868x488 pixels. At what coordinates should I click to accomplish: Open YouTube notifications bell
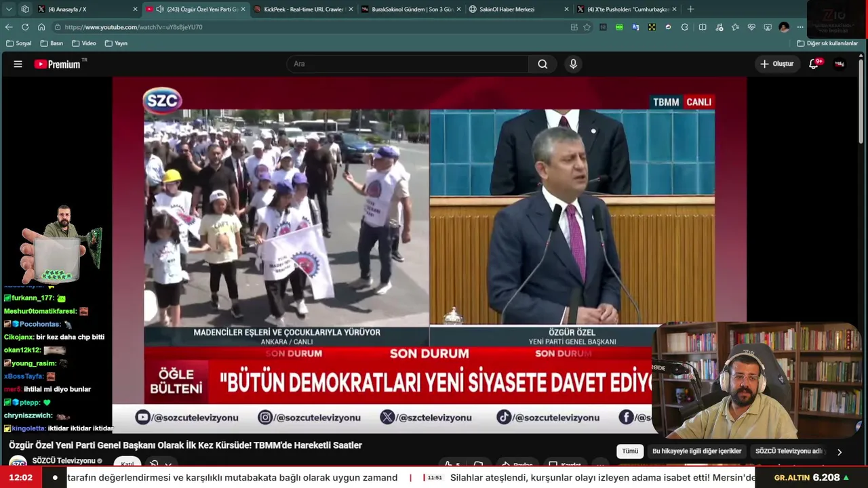coord(814,64)
